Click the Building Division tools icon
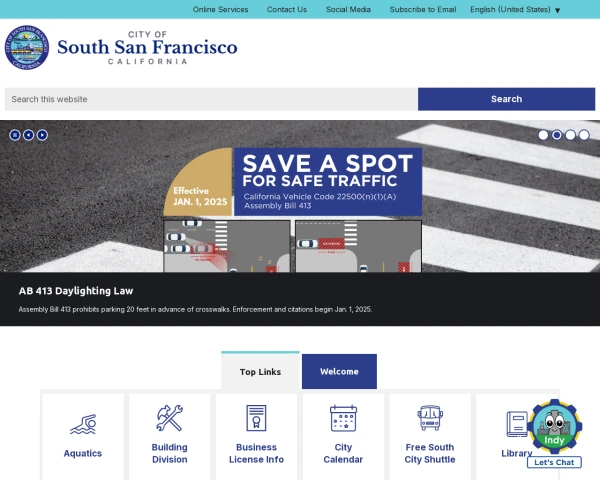Image resolution: width=600 pixels, height=480 pixels. click(x=170, y=418)
